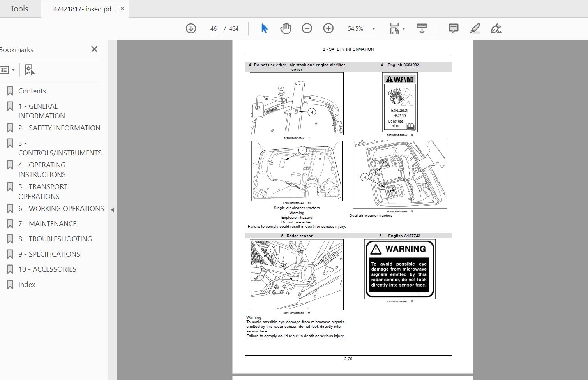Expand bookmark options menu arrow
Screen dimensions: 588x380
(x=13, y=70)
